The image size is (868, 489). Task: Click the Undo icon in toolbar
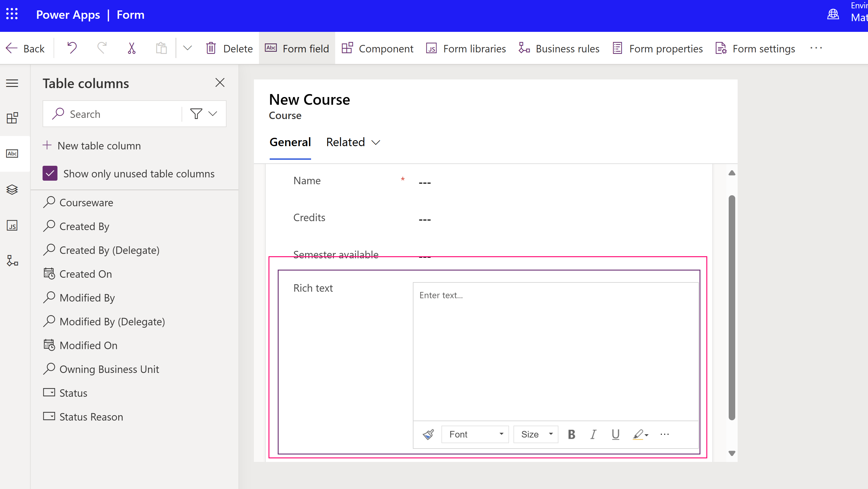(x=72, y=48)
